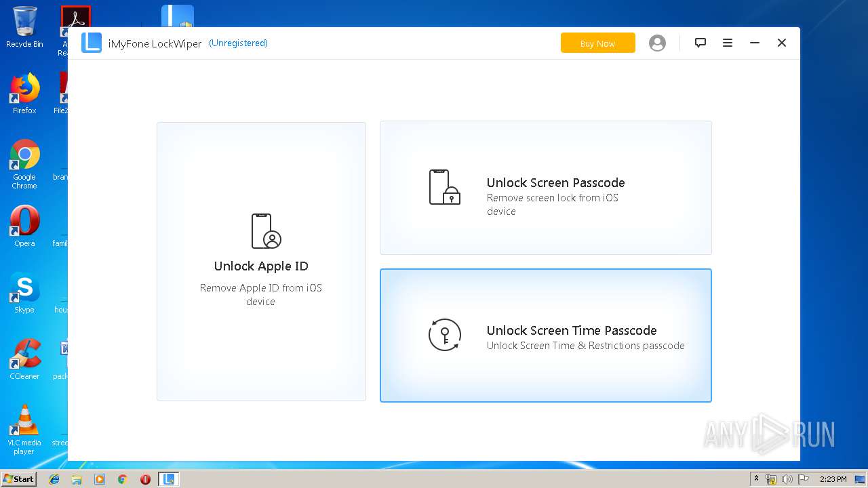Viewport: 868px width, 488px height.
Task: Minimize the LockWiper window
Action: 755,43
